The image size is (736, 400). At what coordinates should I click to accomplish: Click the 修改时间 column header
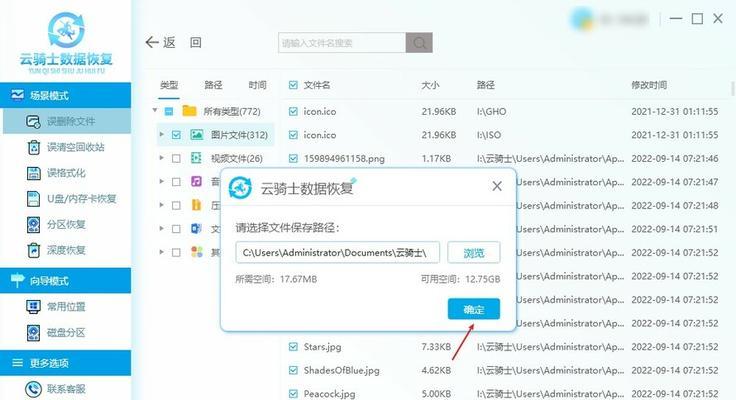tap(649, 85)
